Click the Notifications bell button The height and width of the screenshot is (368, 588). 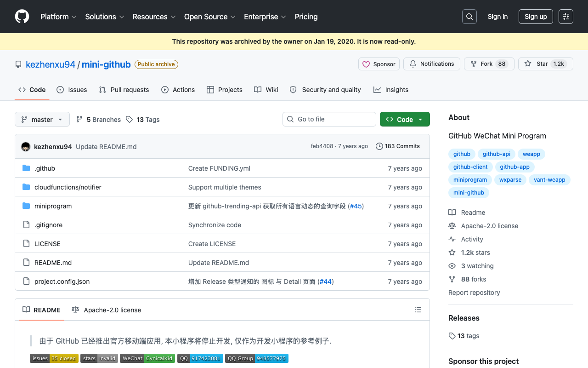[x=432, y=64]
